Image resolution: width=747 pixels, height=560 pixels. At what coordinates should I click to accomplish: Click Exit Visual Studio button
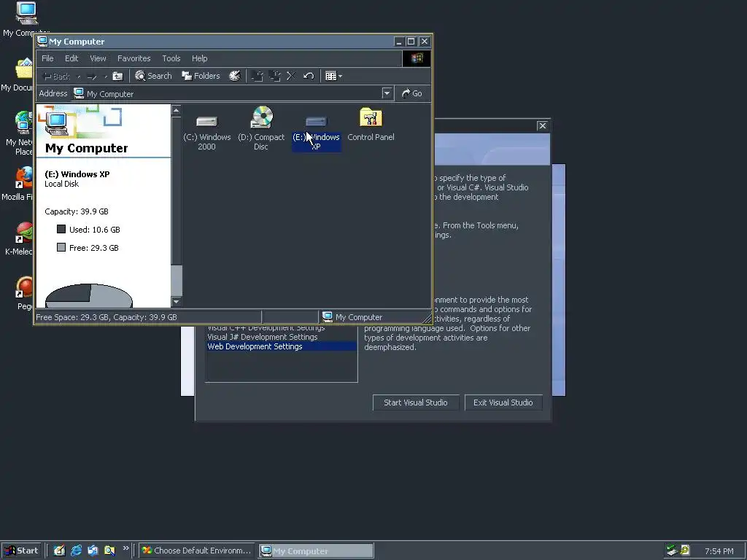pos(503,402)
